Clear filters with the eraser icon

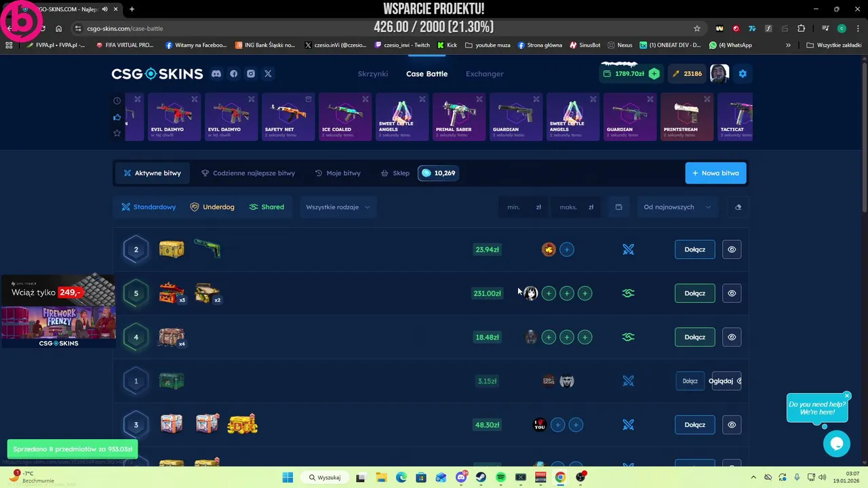coord(738,207)
